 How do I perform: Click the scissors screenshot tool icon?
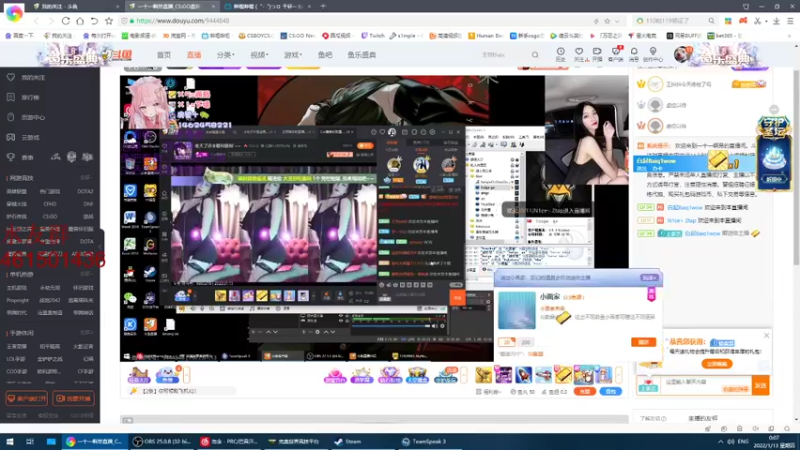pyautogui.click(x=758, y=21)
